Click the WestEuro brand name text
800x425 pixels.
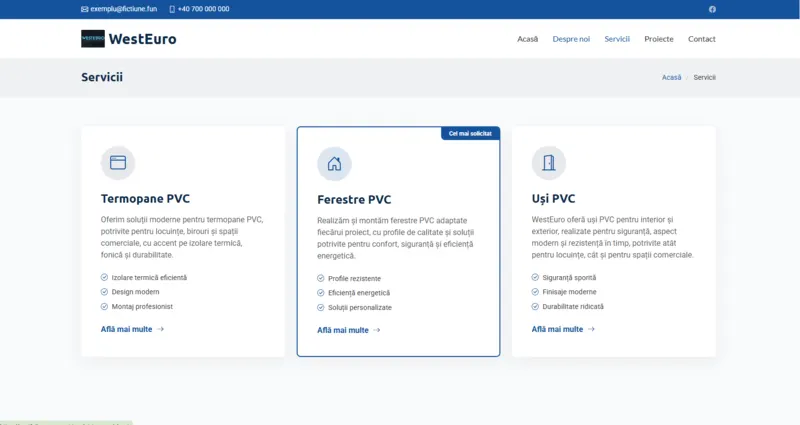click(142, 39)
